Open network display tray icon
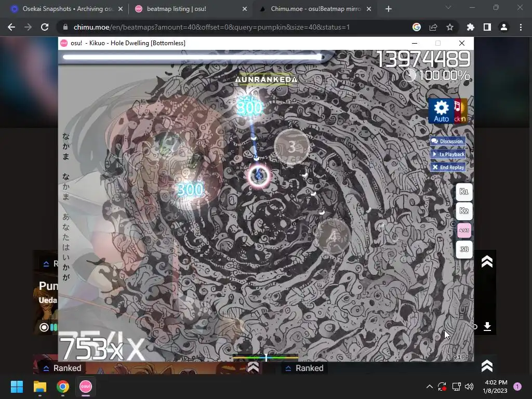 (456, 387)
